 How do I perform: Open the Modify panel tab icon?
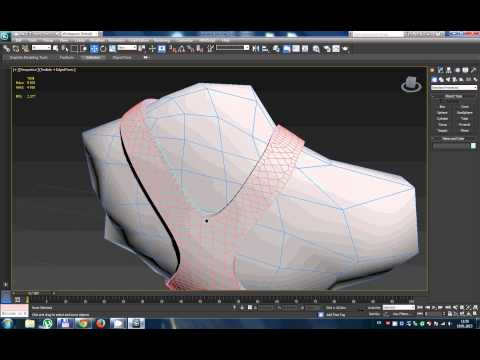pyautogui.click(x=440, y=70)
